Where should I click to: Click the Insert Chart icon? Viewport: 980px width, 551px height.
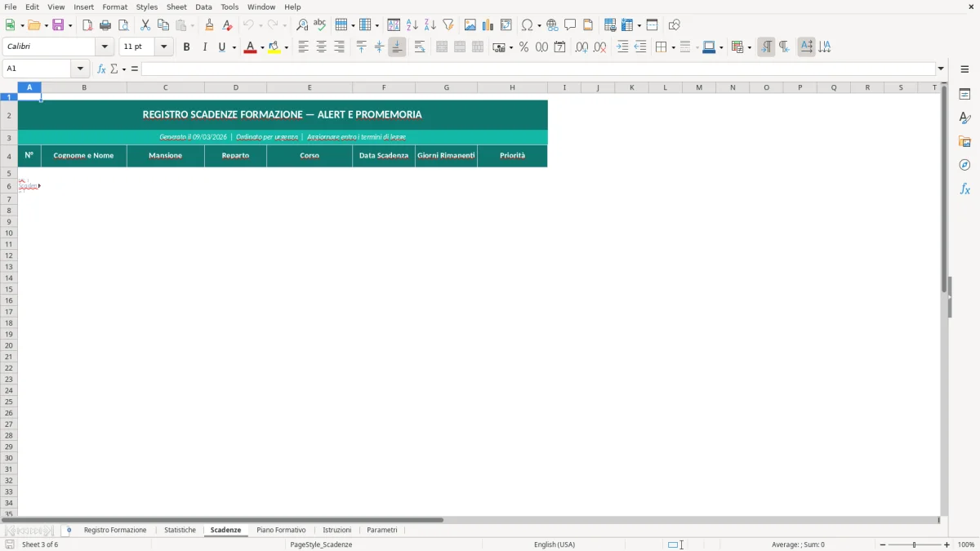[488, 25]
